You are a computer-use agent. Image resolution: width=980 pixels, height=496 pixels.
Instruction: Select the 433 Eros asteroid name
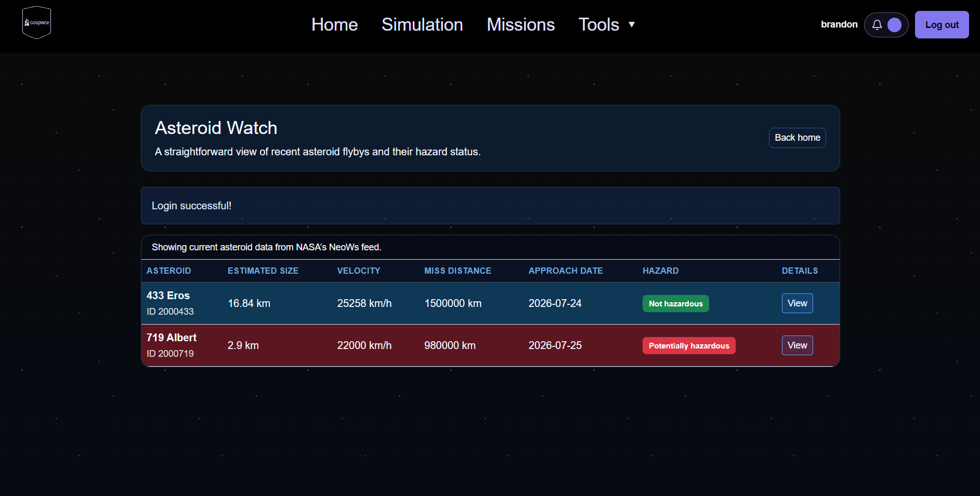168,296
